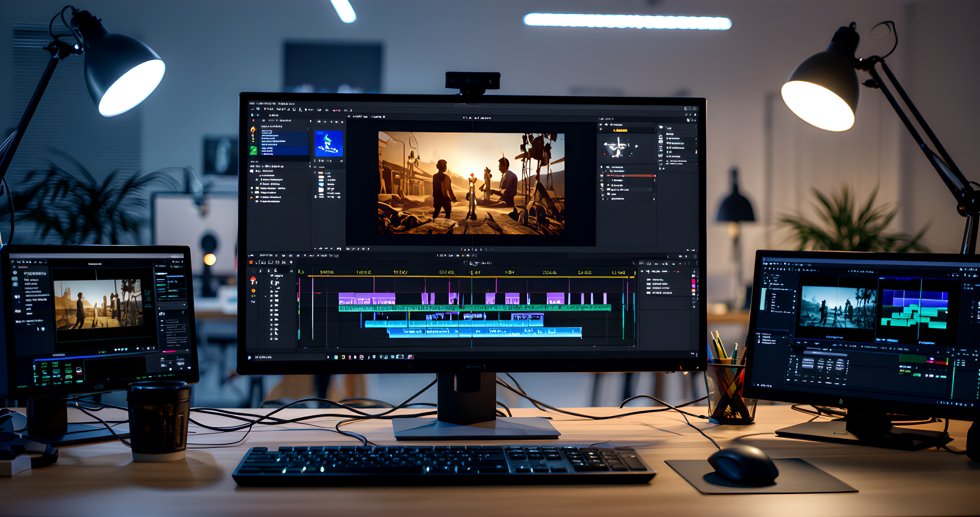Click the orange circle icon beside timeline tracks
Screen dimensions: 980x517
[253, 291]
